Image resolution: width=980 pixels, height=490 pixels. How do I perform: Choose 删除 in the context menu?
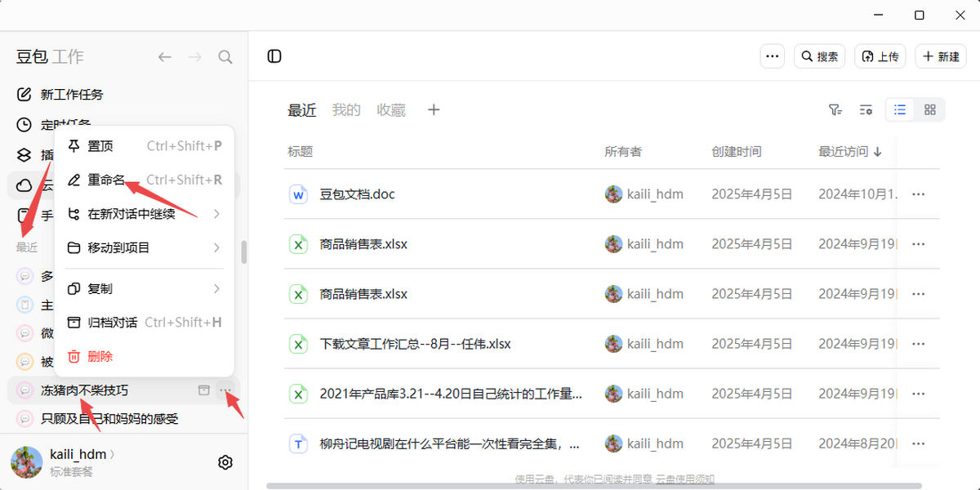144,356
